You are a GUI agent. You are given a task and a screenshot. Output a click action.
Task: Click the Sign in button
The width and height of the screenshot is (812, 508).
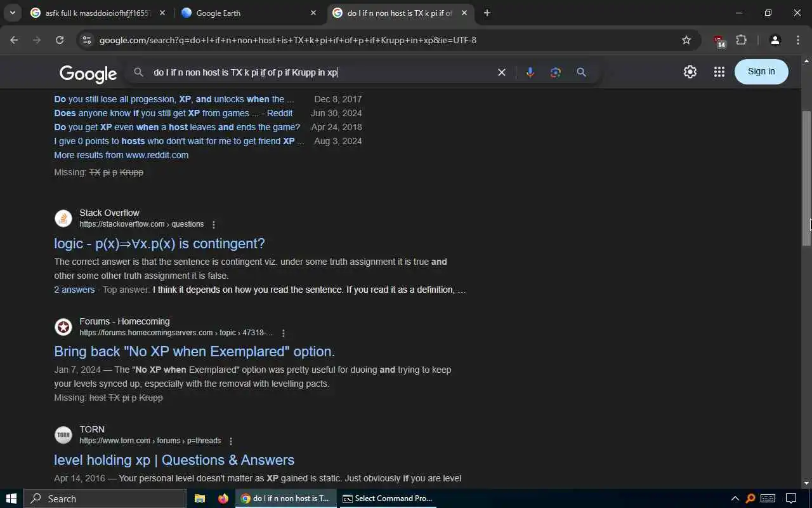point(761,71)
